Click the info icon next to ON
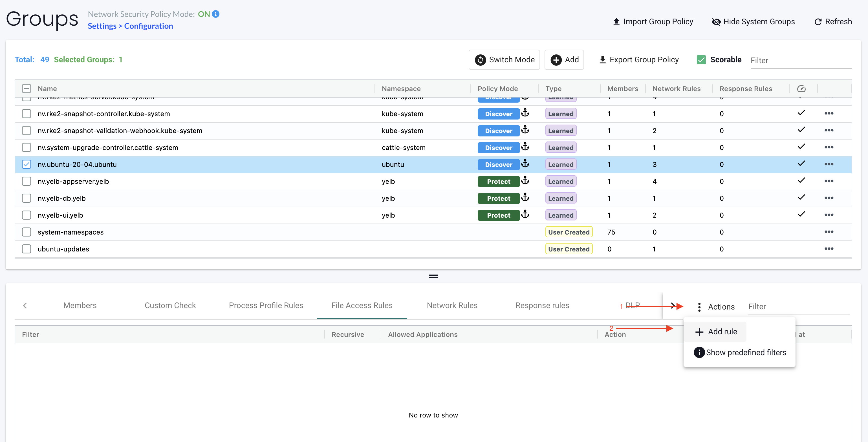The height and width of the screenshot is (442, 868). click(216, 14)
